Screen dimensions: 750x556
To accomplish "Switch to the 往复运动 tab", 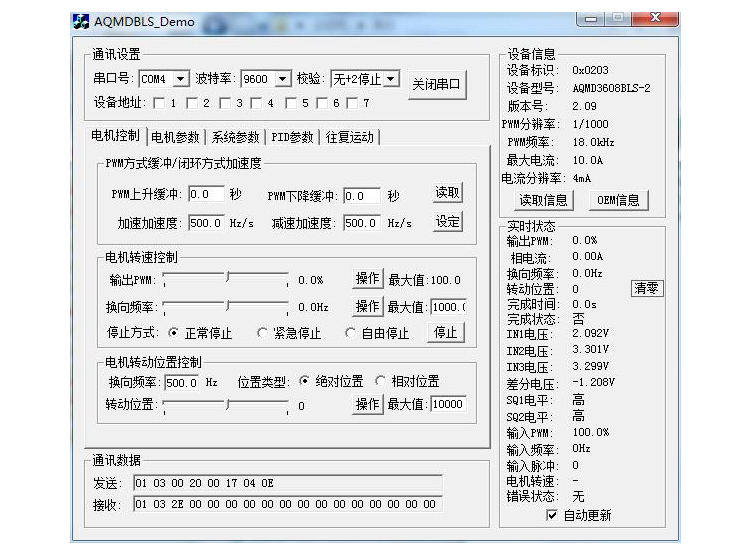I will pos(350,137).
